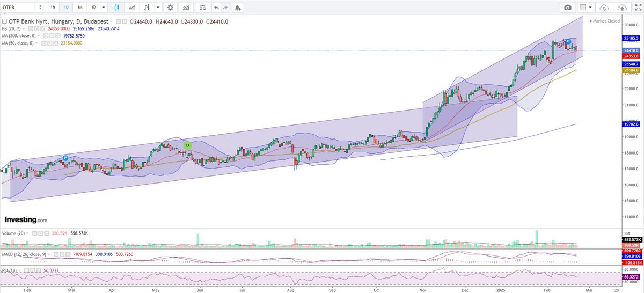This screenshot has height=293, width=644.
Task: Collapse the OTP Bank legend box
Action: (4, 21)
